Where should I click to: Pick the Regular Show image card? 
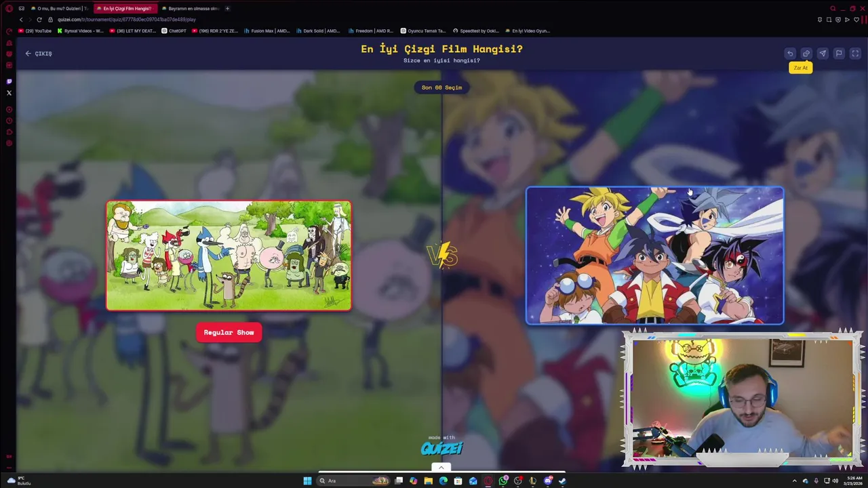[229, 256]
